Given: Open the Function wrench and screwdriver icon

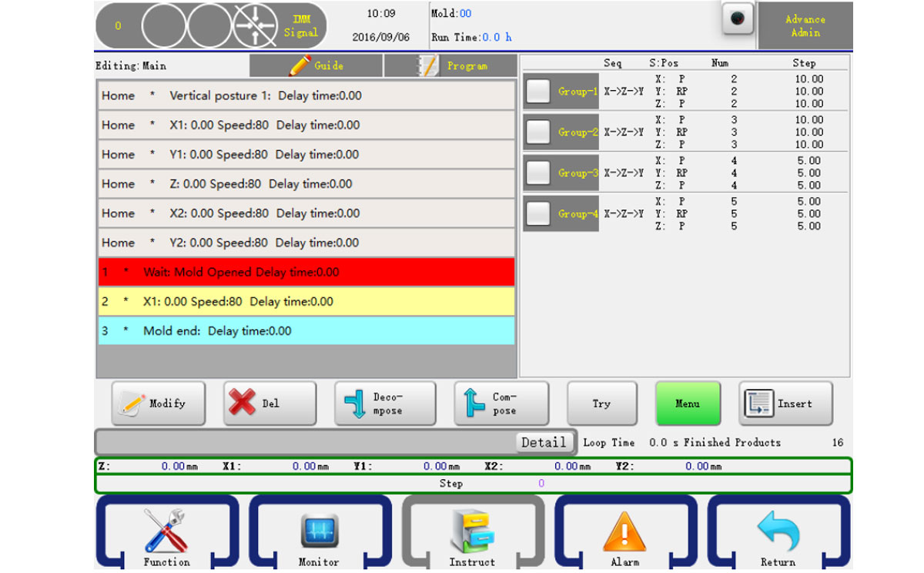Looking at the screenshot, I should [x=166, y=531].
